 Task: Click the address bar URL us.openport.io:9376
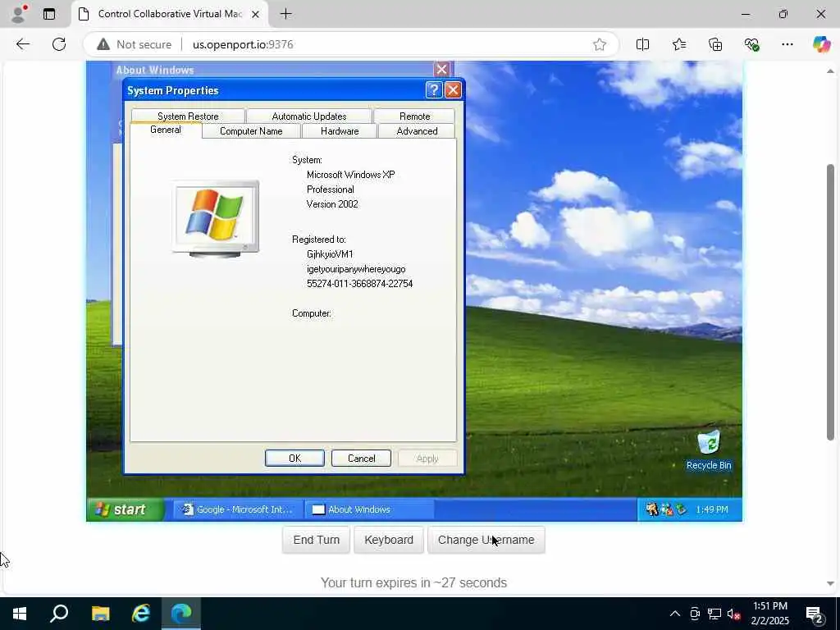click(243, 44)
